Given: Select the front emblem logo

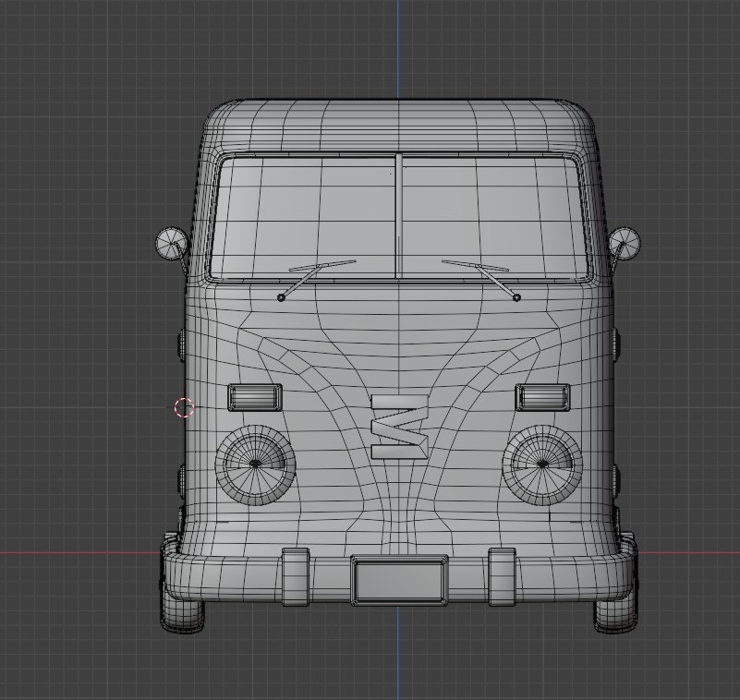Looking at the screenshot, I should click(400, 427).
